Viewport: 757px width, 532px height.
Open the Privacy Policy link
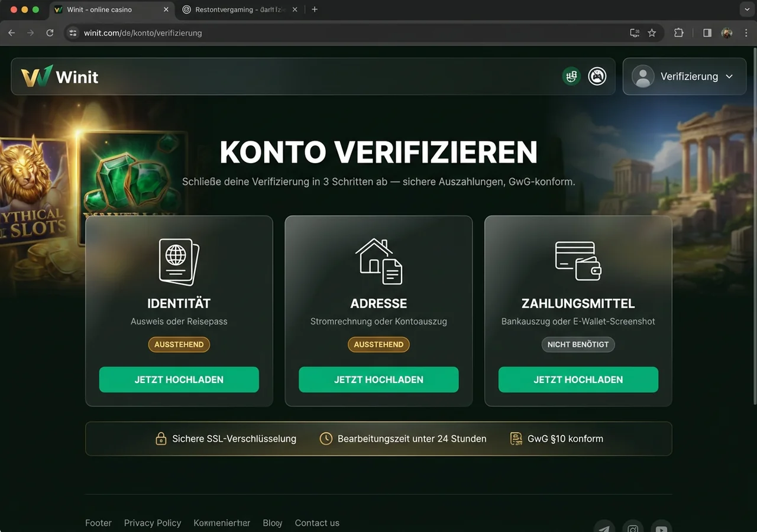(x=153, y=523)
